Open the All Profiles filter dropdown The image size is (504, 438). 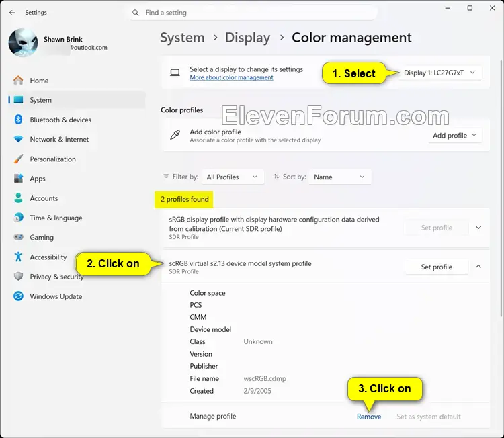coord(233,177)
